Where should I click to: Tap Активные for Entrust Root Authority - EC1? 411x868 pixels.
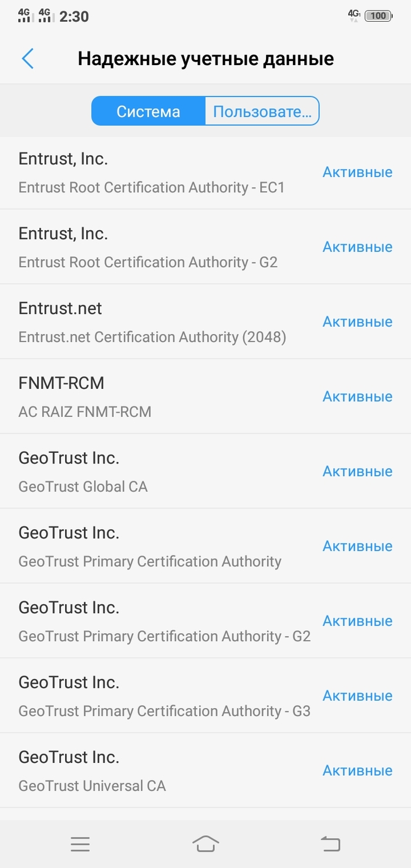coord(357,172)
